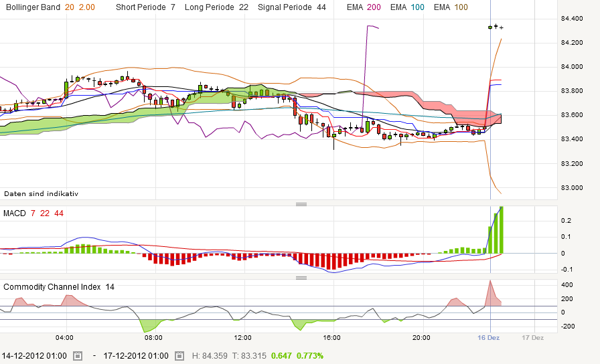The height and width of the screenshot is (364, 600).
Task: Click the change value 0.647
Action: pos(281,356)
